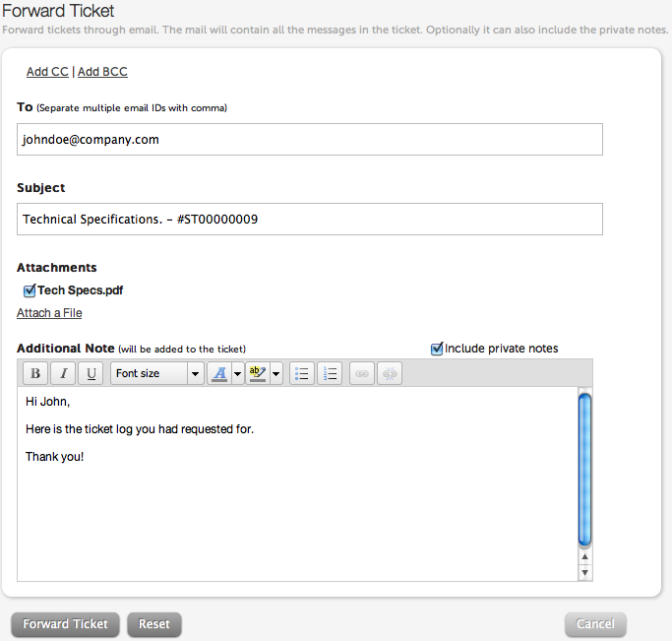
Task: Click the underline formatting button
Action: (x=91, y=374)
